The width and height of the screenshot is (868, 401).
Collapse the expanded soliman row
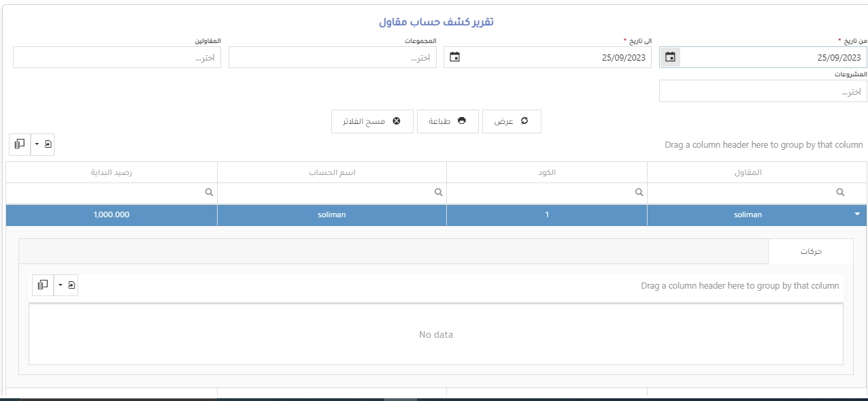tap(856, 214)
